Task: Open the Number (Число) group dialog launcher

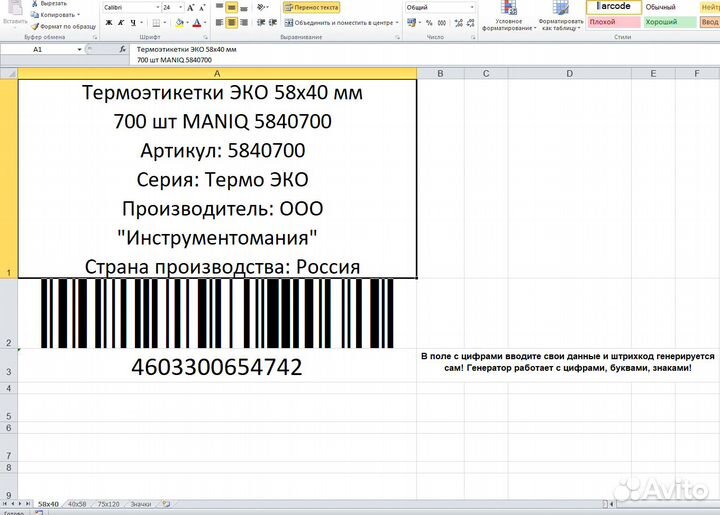Action: pyautogui.click(x=473, y=37)
